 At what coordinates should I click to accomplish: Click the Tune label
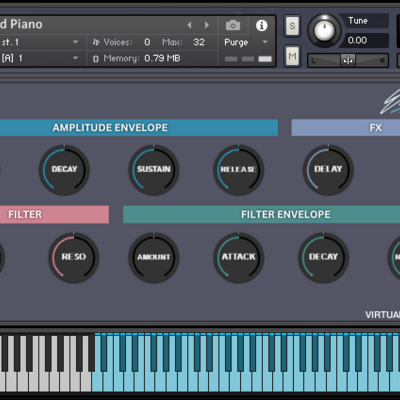(358, 21)
